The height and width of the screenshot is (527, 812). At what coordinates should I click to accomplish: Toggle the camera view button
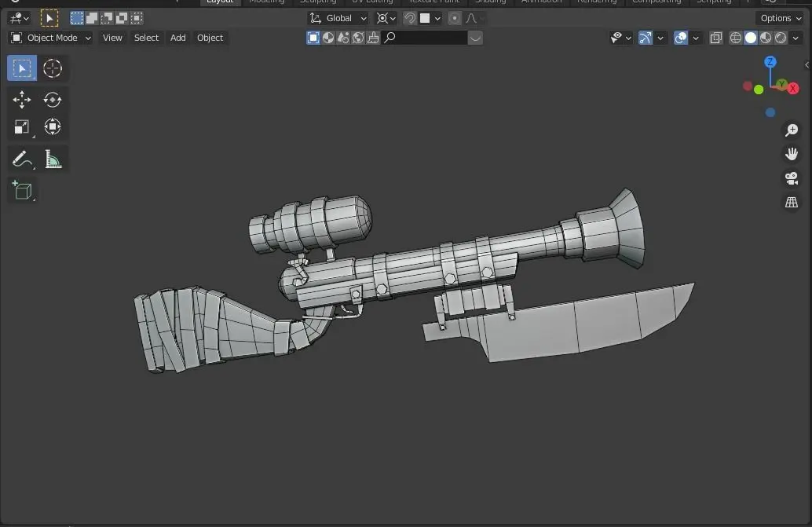[x=792, y=178]
